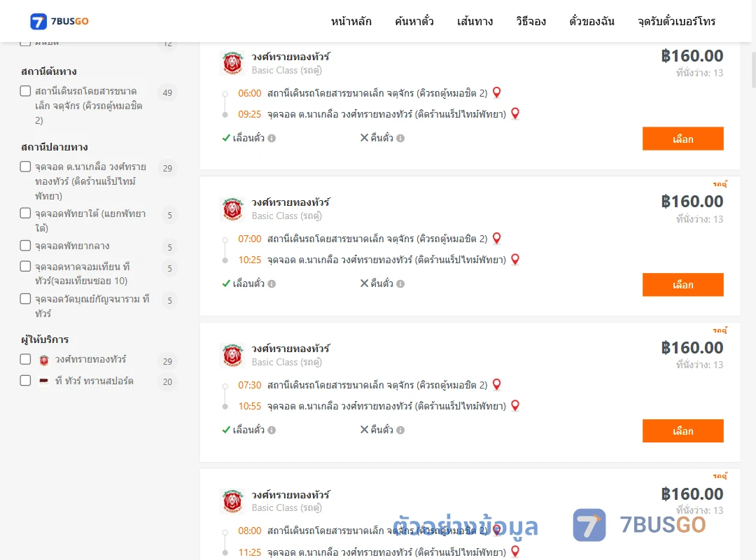Open map pin for 10:25 arrival stop

[x=515, y=259]
